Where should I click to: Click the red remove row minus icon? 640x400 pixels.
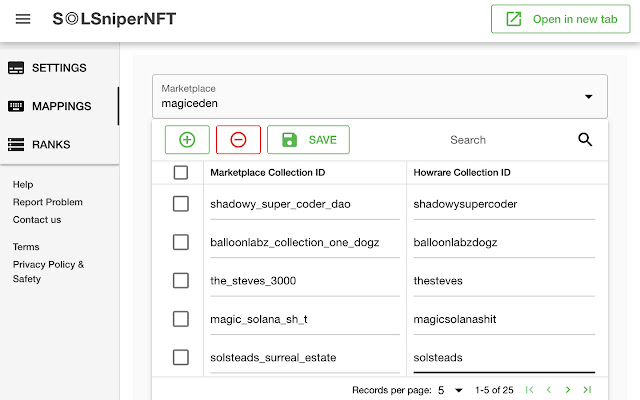click(238, 140)
